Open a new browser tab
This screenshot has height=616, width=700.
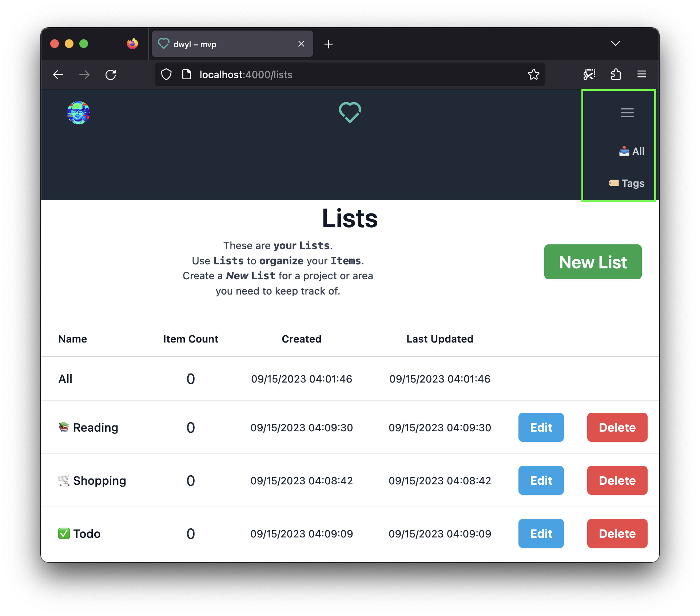tap(328, 44)
